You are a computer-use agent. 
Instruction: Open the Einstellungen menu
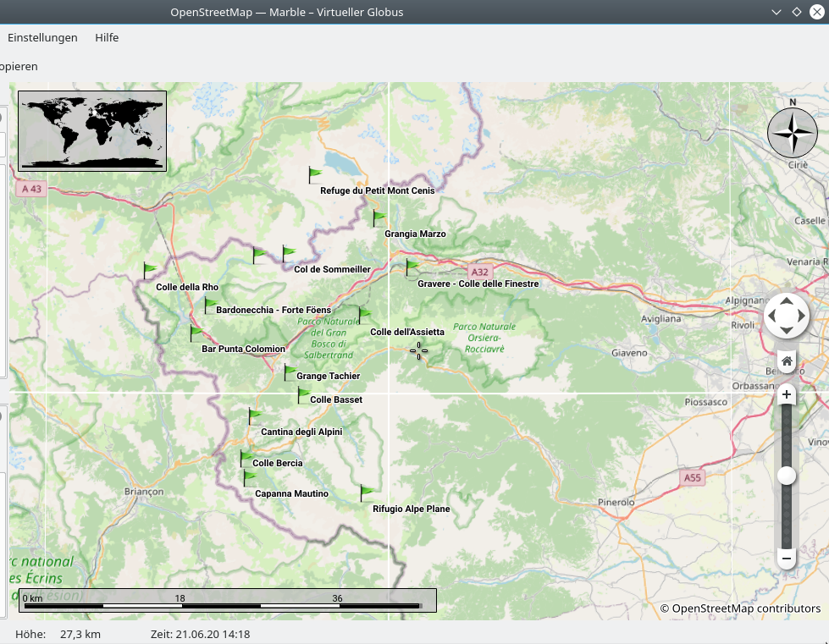click(42, 37)
